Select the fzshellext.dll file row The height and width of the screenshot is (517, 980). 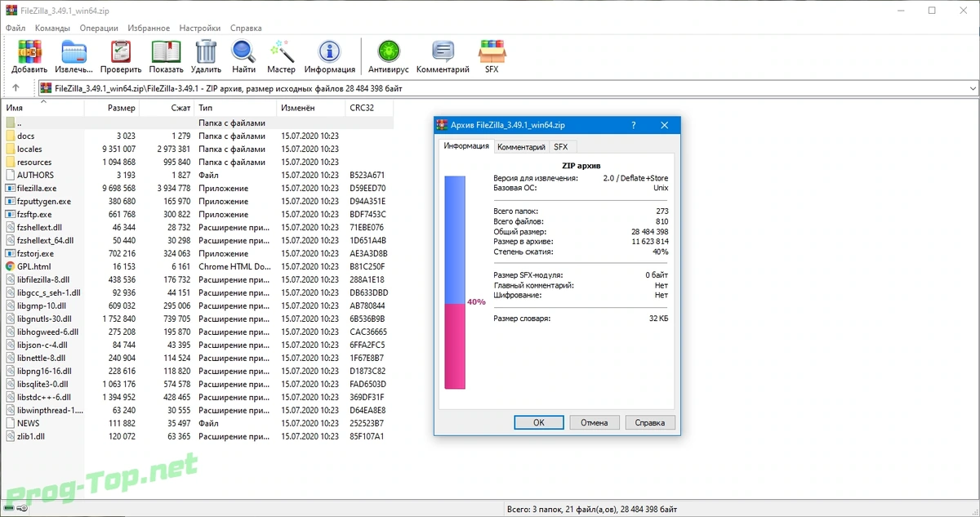(x=197, y=227)
